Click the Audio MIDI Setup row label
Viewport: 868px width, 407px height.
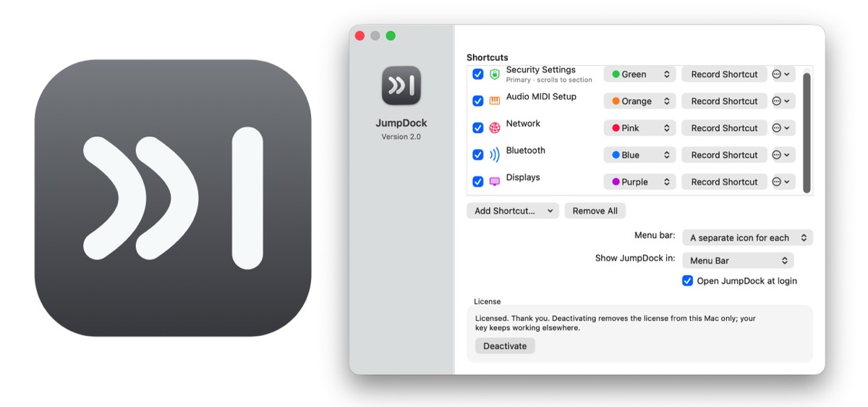(x=541, y=96)
